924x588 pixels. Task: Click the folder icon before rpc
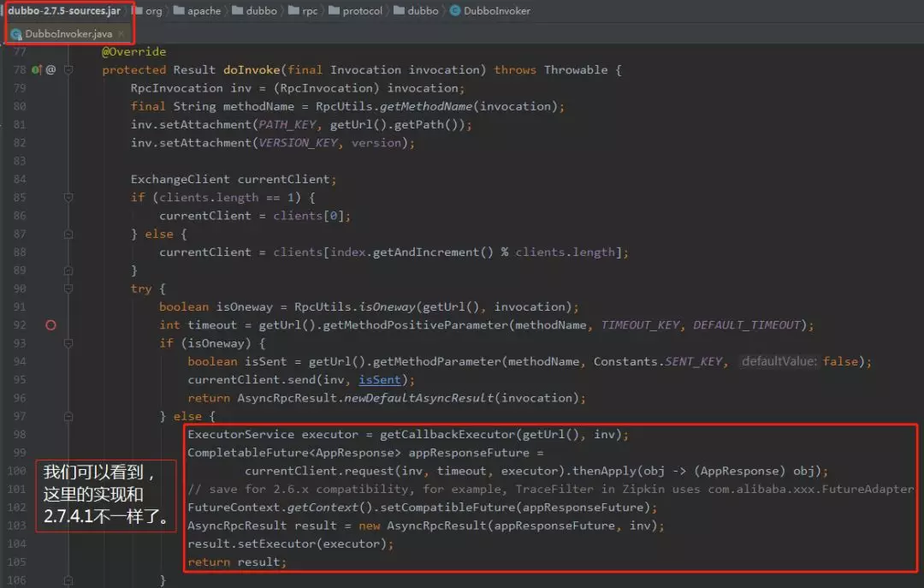click(x=293, y=10)
